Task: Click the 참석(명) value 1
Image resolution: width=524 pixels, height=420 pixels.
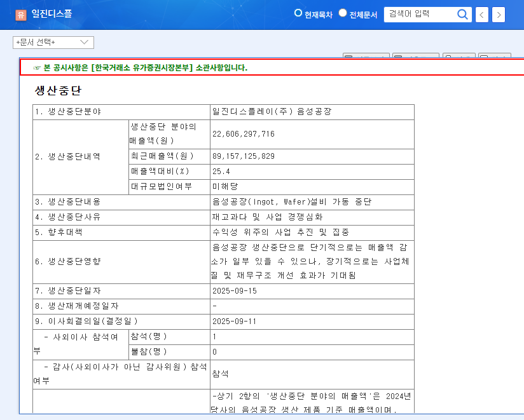Action: (x=214, y=337)
